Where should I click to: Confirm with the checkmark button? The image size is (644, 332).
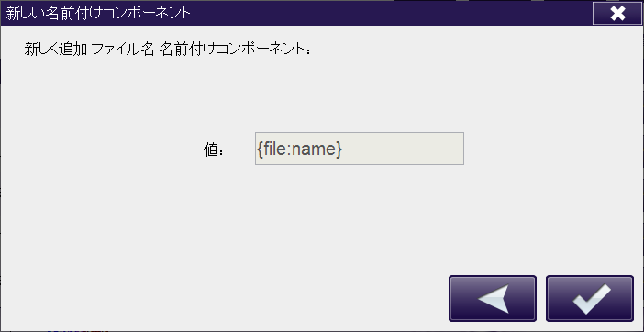click(x=590, y=298)
